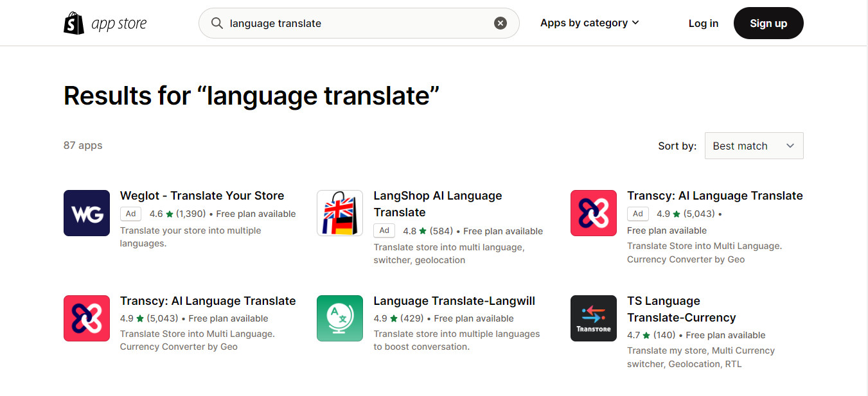Expand the Apps by category menu
The height and width of the screenshot is (396, 868).
pos(590,23)
